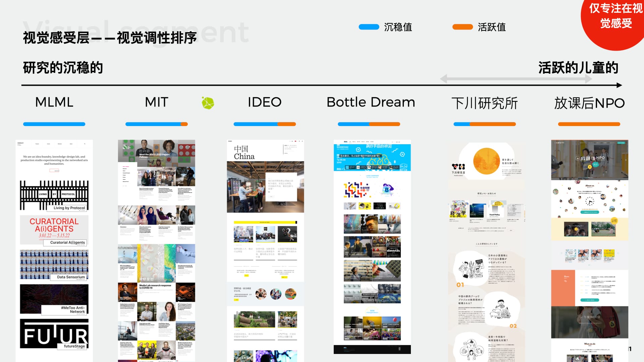Click the gray double-headed arrow above the axis
This screenshot has height=362, width=644.
[x=516, y=79]
